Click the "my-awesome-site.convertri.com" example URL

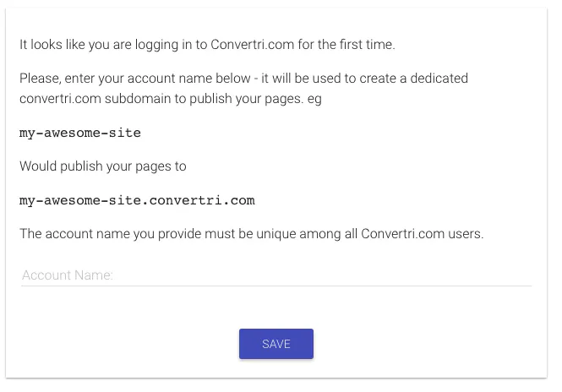(x=137, y=200)
